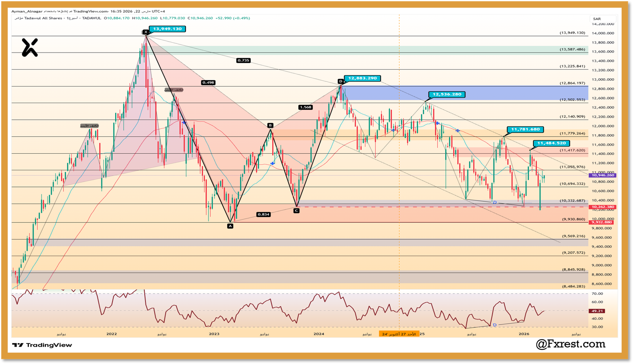Image resolution: width=633 pixels, height=364 pixels.
Task: Click the black X-shaped logo at top left
Action: (x=30, y=47)
